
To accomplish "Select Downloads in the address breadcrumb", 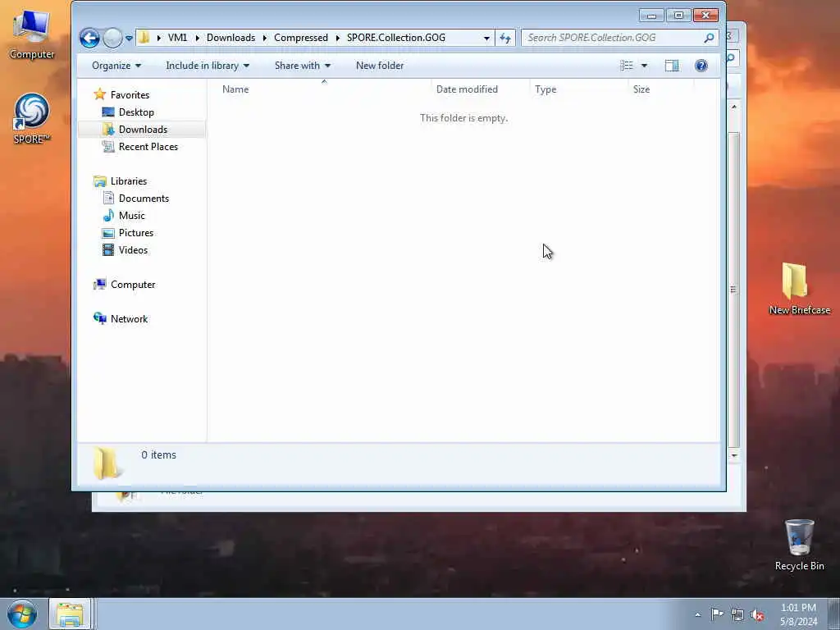I will click(231, 38).
